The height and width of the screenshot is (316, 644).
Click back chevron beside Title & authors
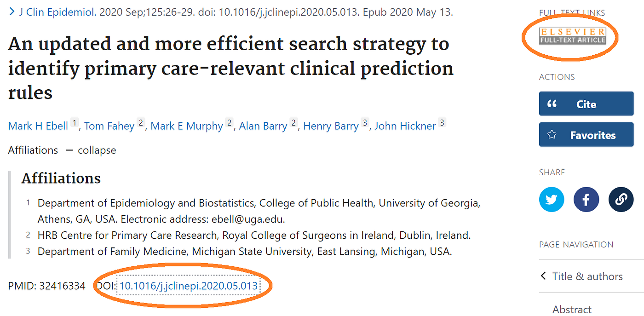pos(544,276)
